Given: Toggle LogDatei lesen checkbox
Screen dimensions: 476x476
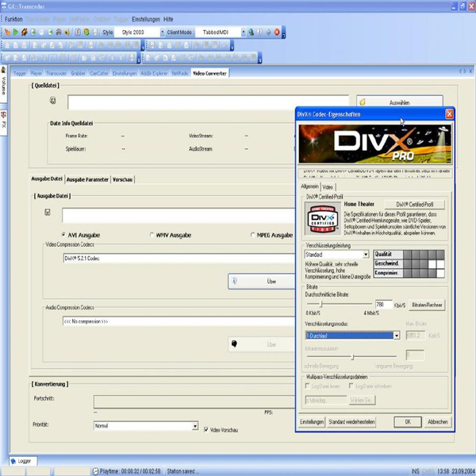Looking at the screenshot, I should 307,386.
